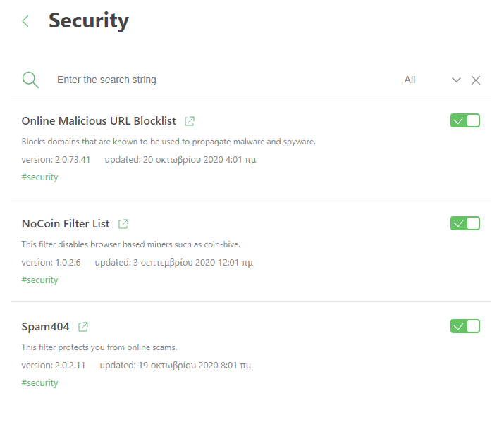Select the Online Malicious URL Blocklist title
This screenshot has height=424, width=504.
tap(99, 121)
